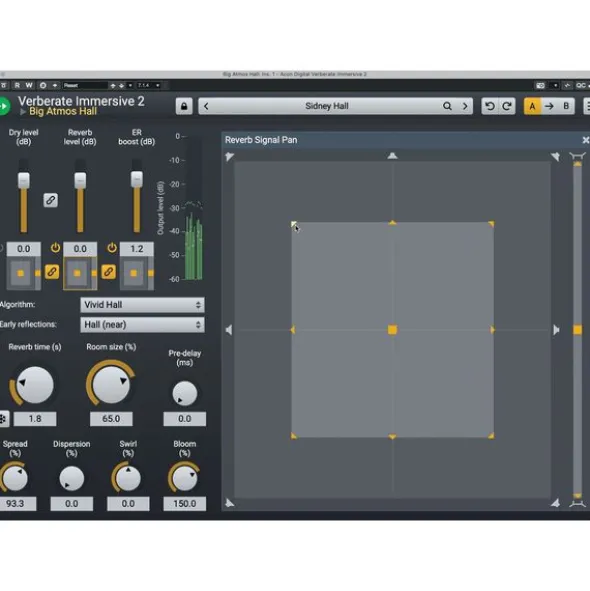This screenshot has width=590, height=591.
Task: Click the Dry level fader handle
Action: (x=24, y=180)
